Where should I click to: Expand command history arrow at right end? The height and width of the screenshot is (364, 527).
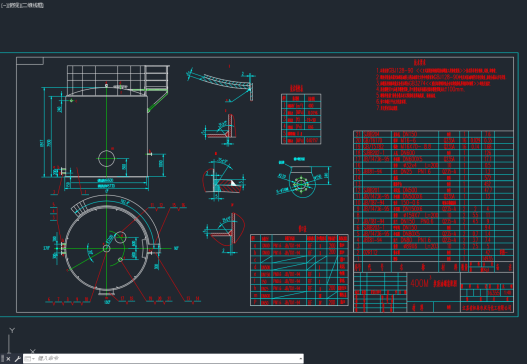click(300, 359)
